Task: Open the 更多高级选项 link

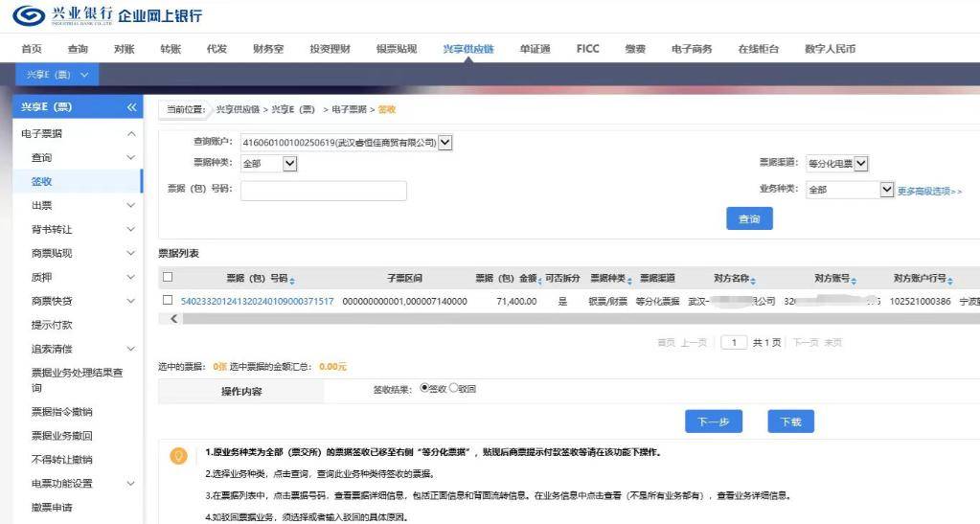Action: point(929,192)
